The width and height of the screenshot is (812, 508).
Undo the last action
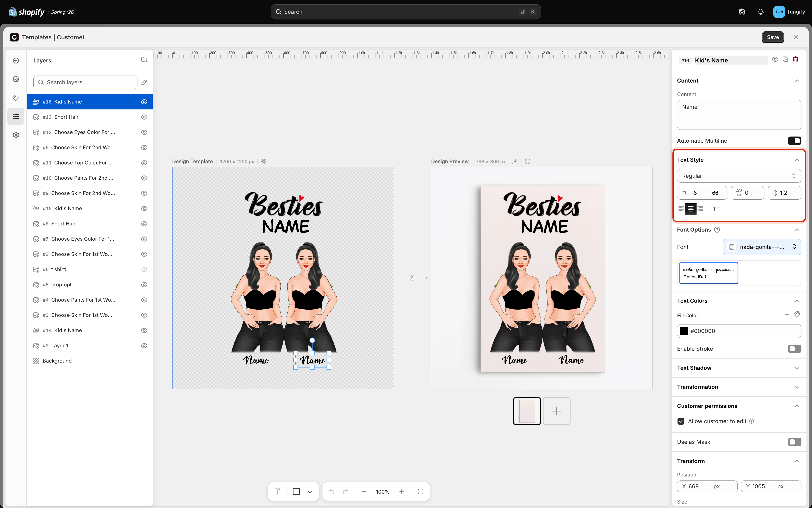[332, 491]
